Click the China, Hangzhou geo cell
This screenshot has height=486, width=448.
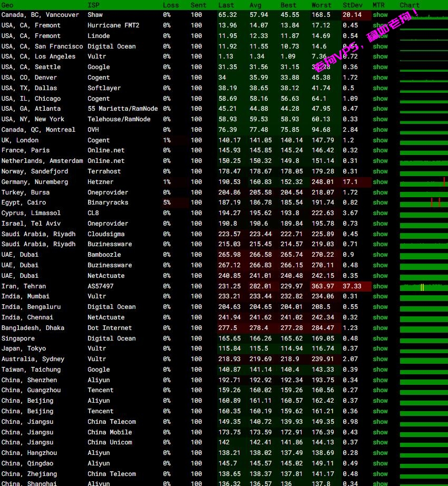29,453
